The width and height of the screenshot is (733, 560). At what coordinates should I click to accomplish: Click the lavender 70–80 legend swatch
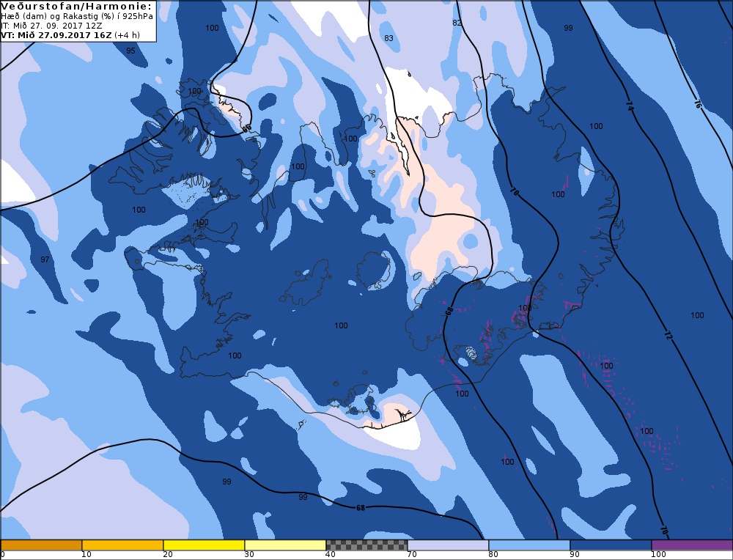(x=448, y=545)
